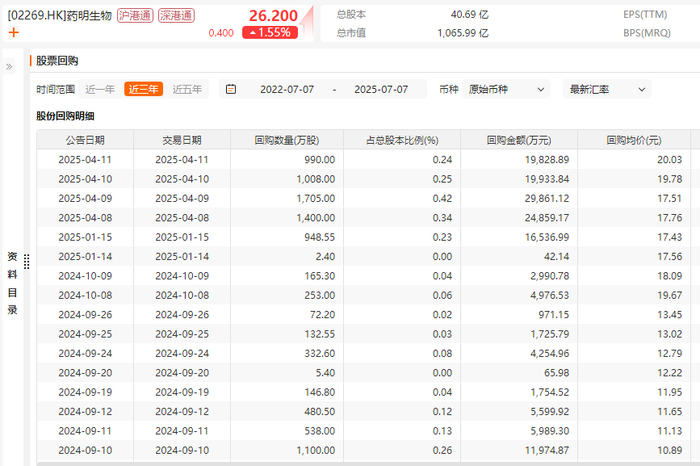This screenshot has height=466, width=700.
Task: Edit end date 2025-07-07 field
Action: [381, 89]
